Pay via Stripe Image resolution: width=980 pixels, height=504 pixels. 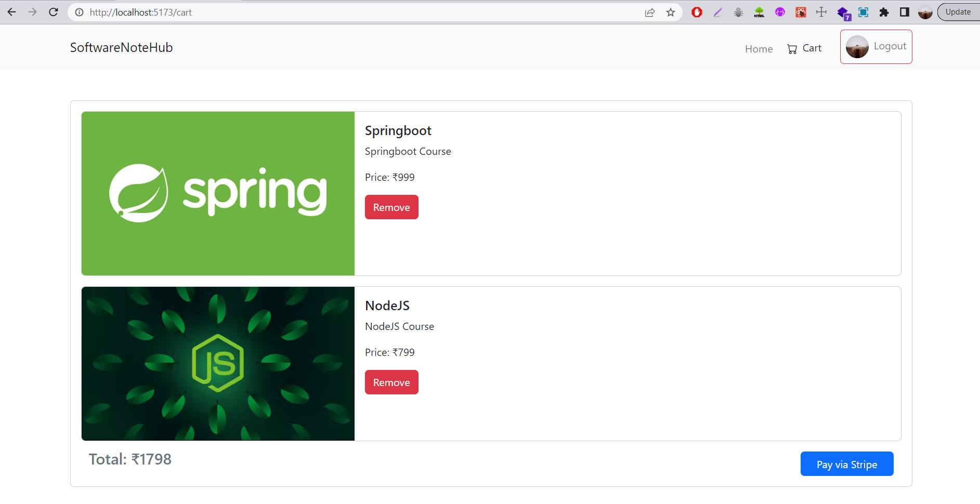pyautogui.click(x=847, y=464)
